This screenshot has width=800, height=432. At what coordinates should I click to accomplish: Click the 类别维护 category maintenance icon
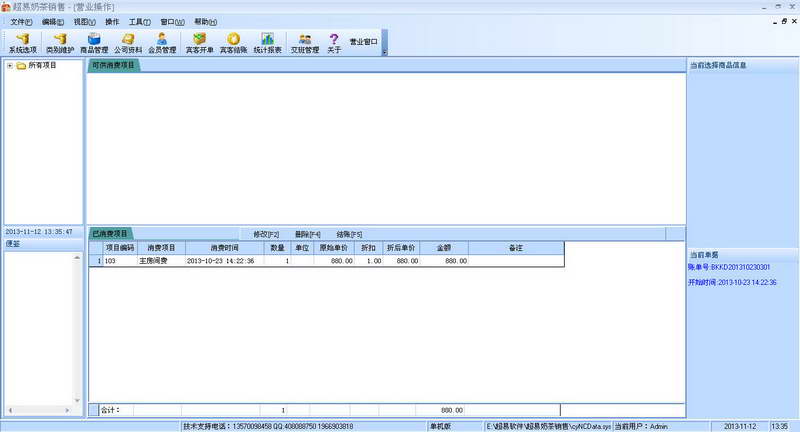pos(59,42)
